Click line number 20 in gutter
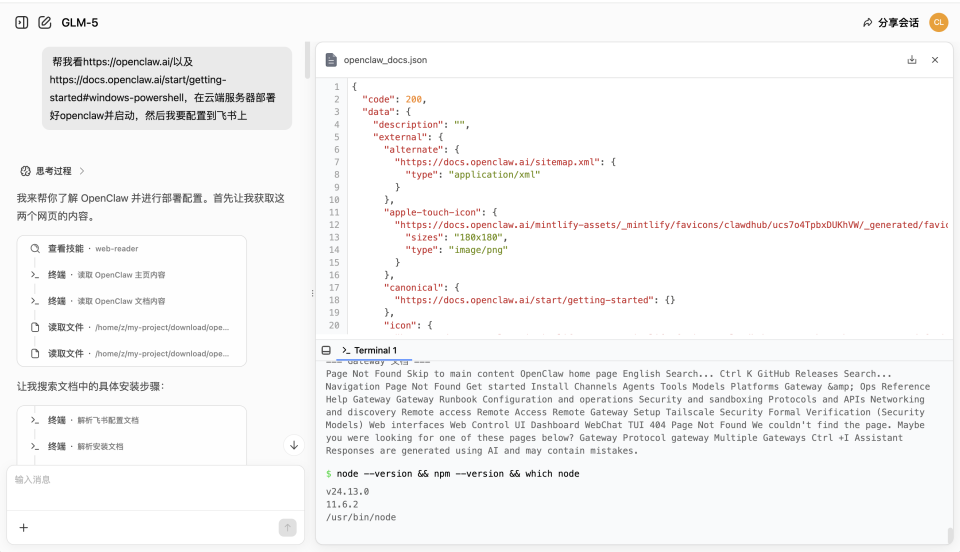The image size is (960, 552). click(334, 326)
